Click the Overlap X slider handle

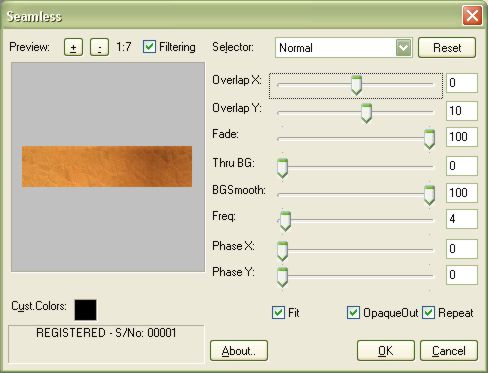pyautogui.click(x=356, y=85)
